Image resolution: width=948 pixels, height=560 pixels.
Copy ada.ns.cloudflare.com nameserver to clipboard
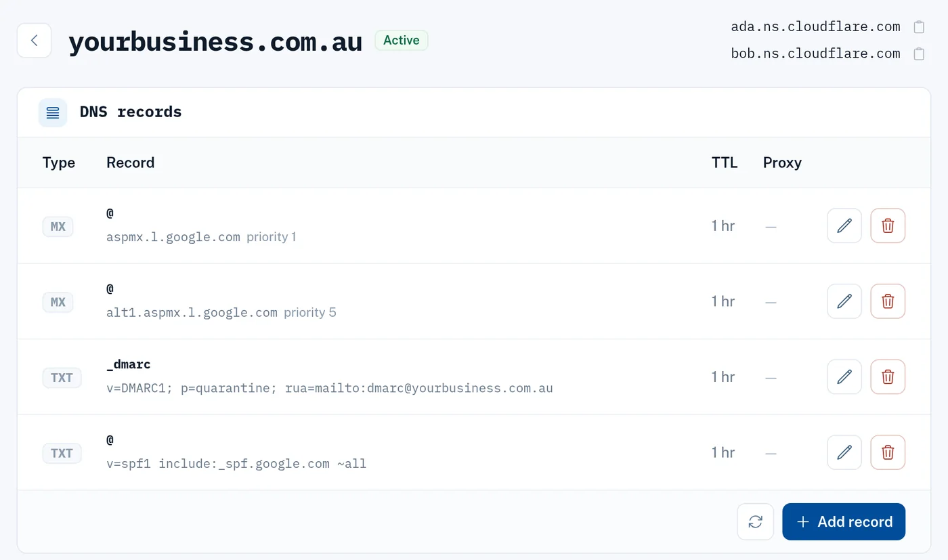919,27
